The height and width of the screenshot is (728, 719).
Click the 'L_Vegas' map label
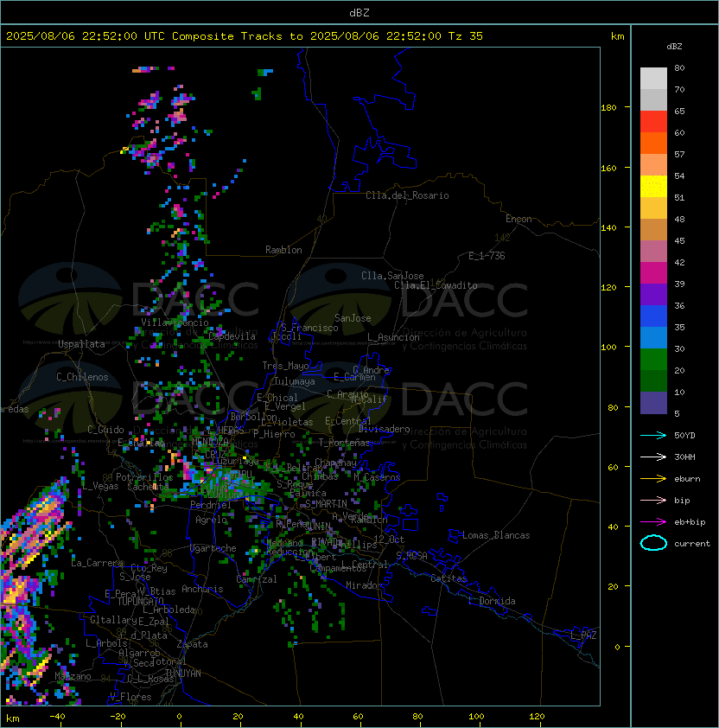click(100, 487)
